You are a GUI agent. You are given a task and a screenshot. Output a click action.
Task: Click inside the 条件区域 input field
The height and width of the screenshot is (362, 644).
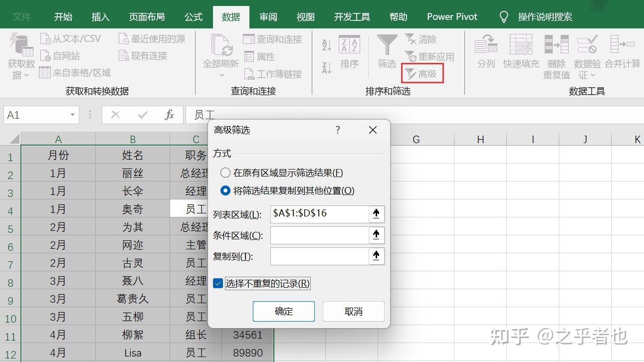click(x=319, y=235)
